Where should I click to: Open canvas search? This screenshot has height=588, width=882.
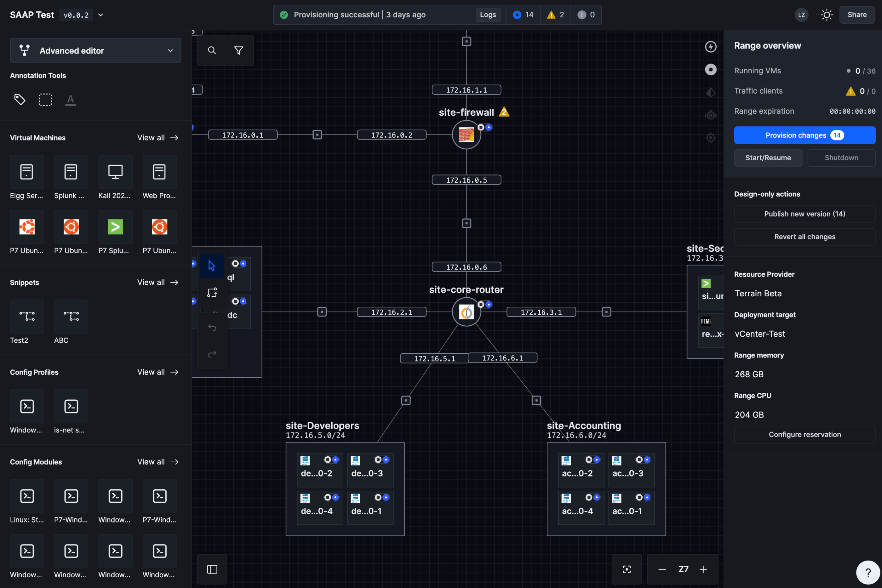click(x=212, y=50)
